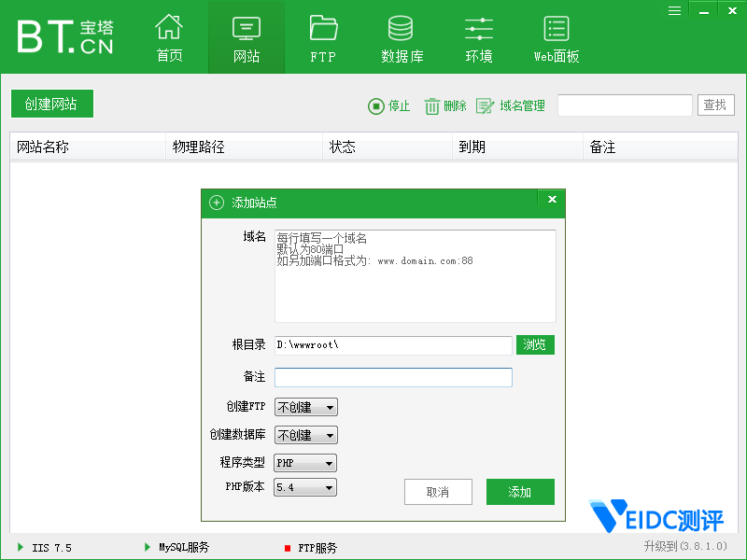Click 取消 to cancel the dialog
The height and width of the screenshot is (560, 747).
click(437, 492)
